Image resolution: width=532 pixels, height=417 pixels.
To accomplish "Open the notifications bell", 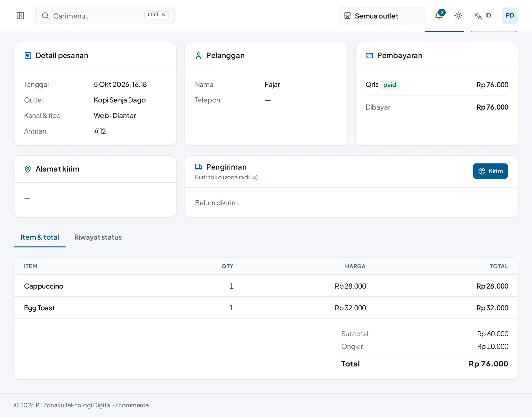I will [x=439, y=15].
